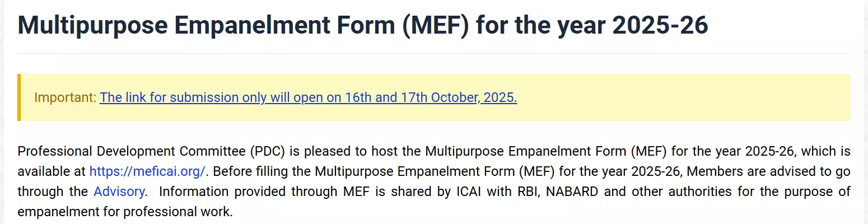Click "2025-26" in the page heading
868x224 pixels.
point(660,26)
